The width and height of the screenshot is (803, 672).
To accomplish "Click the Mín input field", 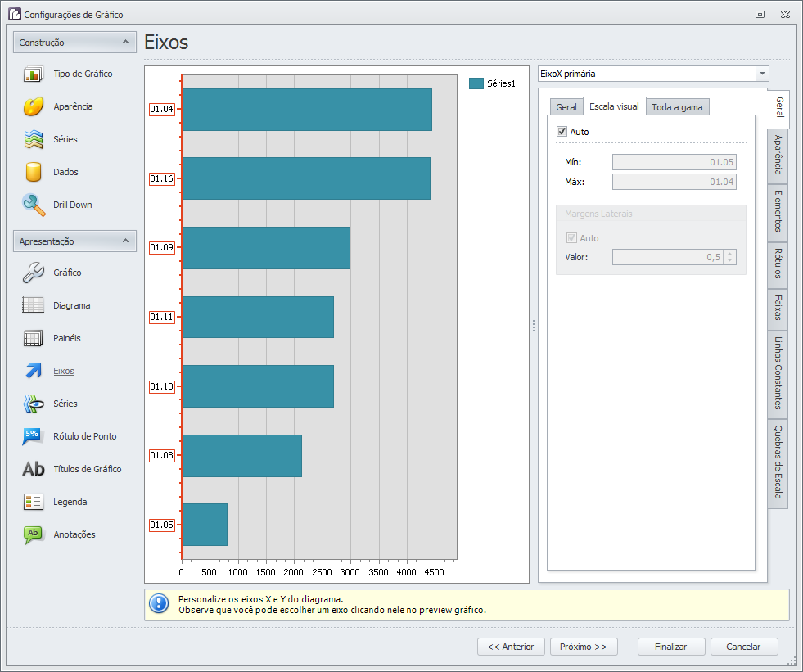I will [674, 162].
